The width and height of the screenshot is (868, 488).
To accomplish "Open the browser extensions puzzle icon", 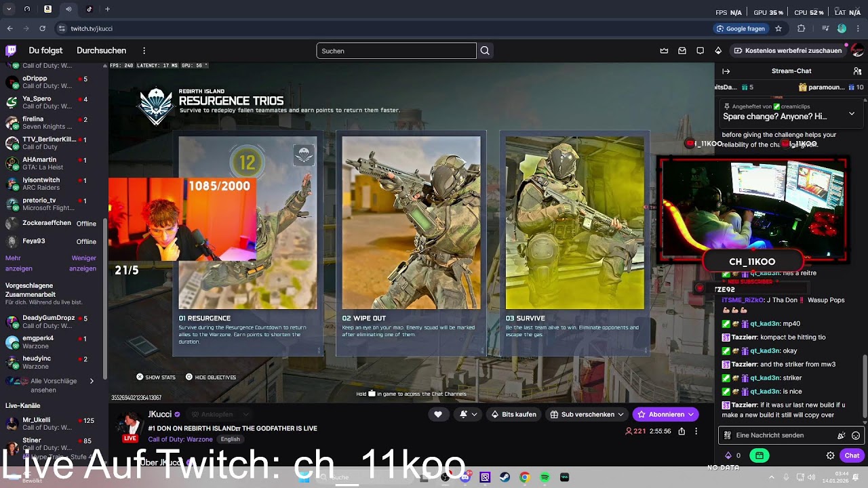I will tap(802, 28).
